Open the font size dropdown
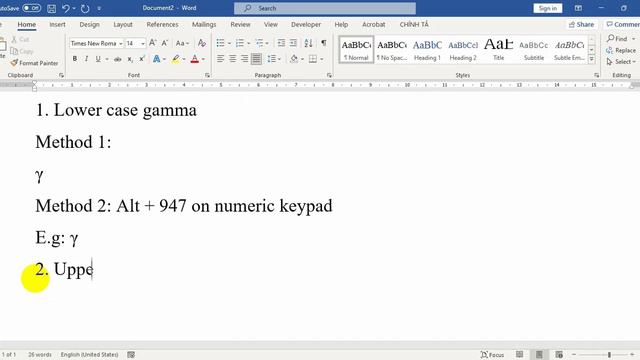The height and width of the screenshot is (360, 640). [x=143, y=43]
